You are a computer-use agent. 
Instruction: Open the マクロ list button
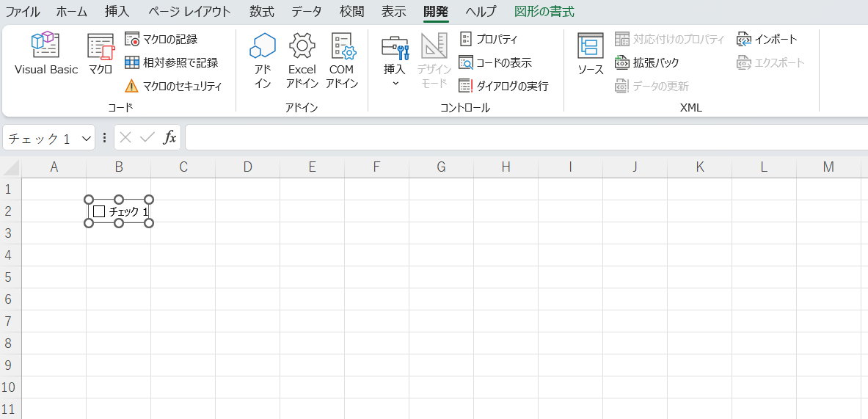tap(101, 54)
